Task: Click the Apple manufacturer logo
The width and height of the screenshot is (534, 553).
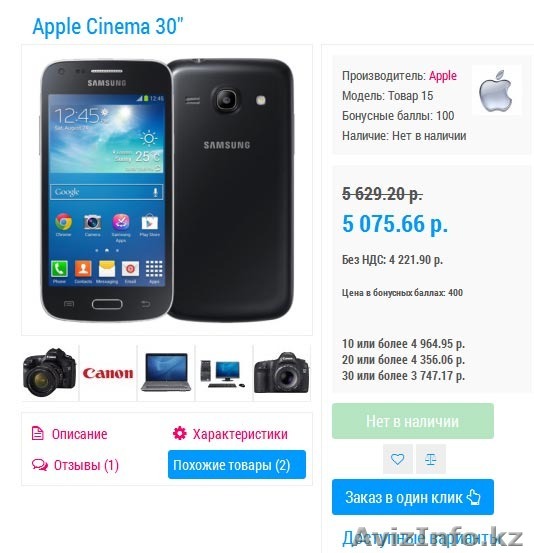Action: (x=496, y=91)
